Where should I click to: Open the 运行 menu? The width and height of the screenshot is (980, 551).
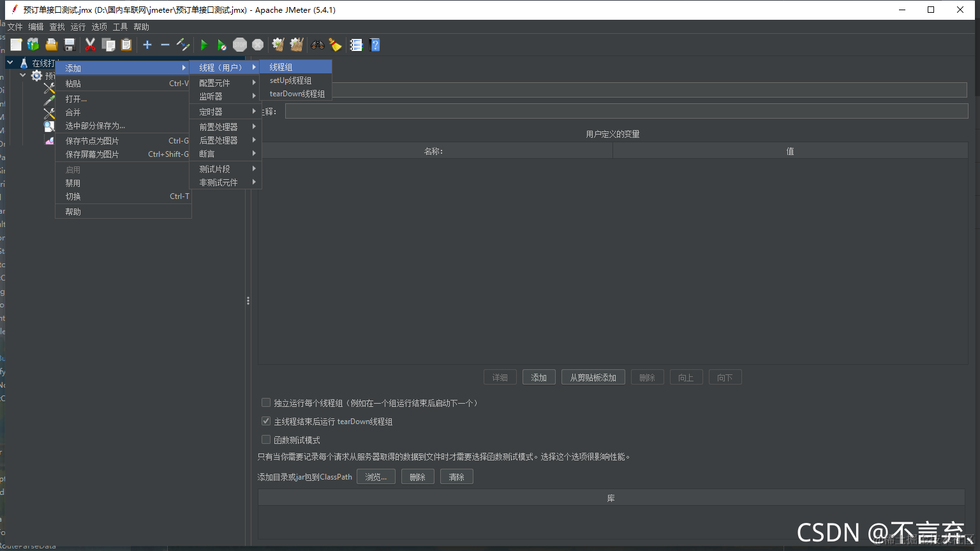tap(77, 26)
